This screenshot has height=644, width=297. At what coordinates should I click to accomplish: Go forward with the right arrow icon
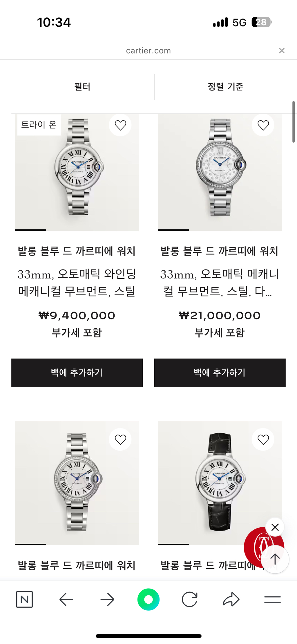[107, 599]
